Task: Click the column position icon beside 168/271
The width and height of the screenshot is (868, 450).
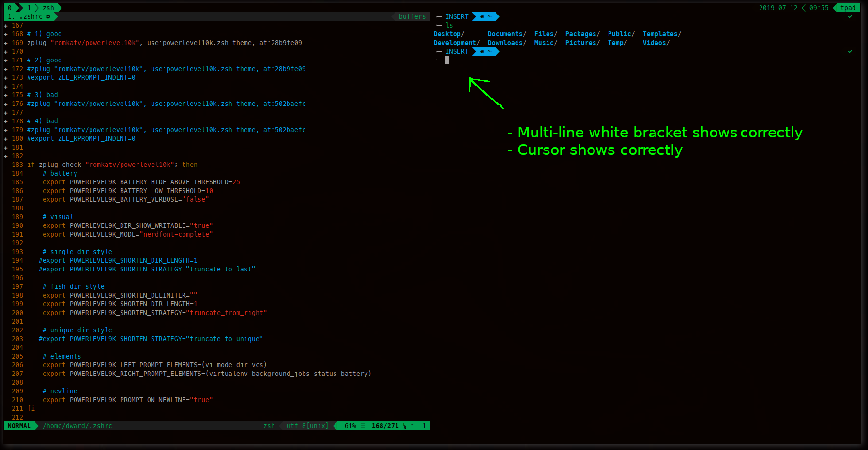Action: (404, 426)
